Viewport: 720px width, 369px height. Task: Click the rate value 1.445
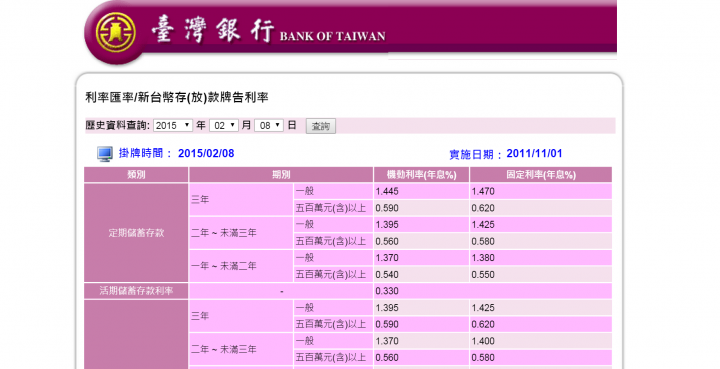click(387, 191)
